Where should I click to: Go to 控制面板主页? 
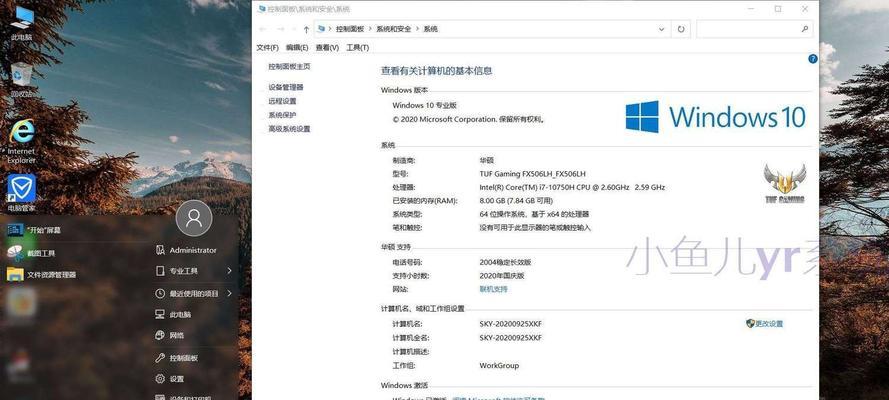[289, 66]
